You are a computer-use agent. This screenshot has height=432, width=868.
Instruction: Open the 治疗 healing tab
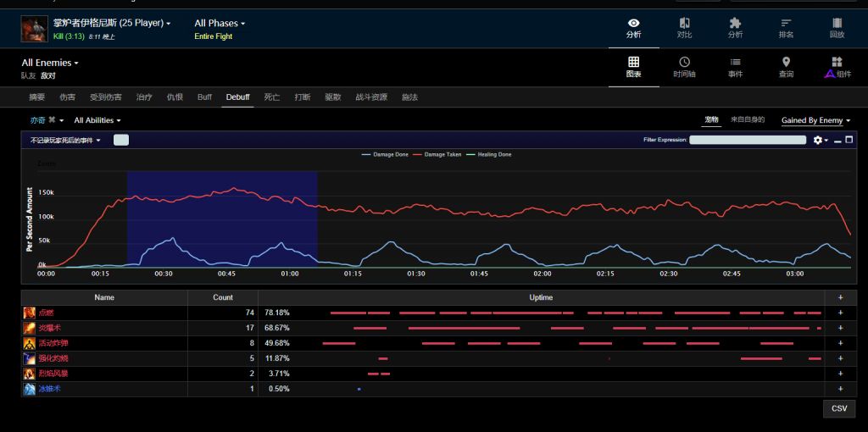pyautogui.click(x=144, y=97)
